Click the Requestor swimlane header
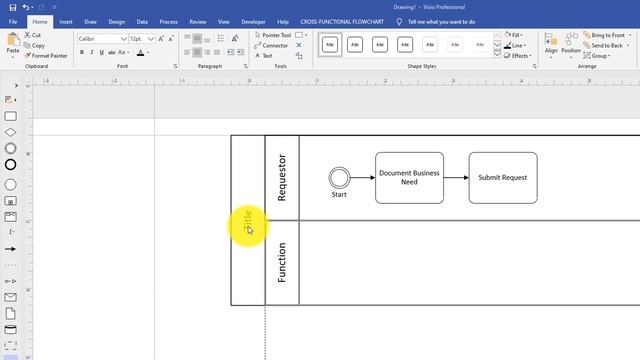This screenshot has width=640, height=360. coord(282,178)
